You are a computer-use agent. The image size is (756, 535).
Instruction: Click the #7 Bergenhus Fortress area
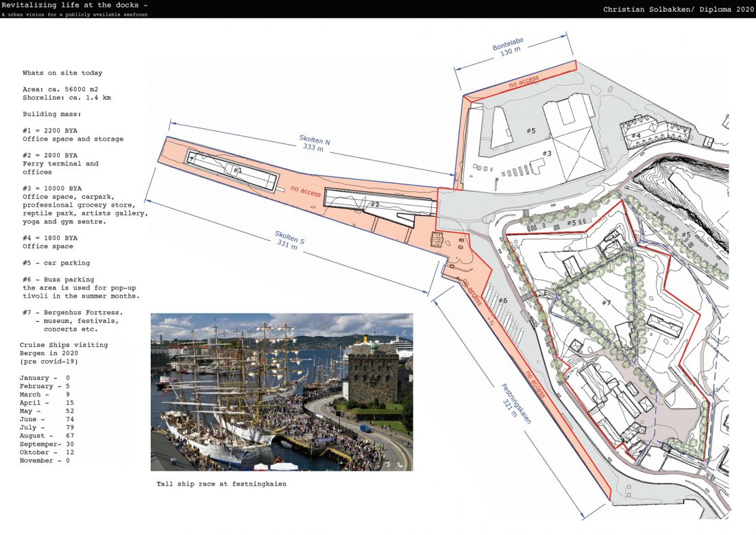click(607, 302)
